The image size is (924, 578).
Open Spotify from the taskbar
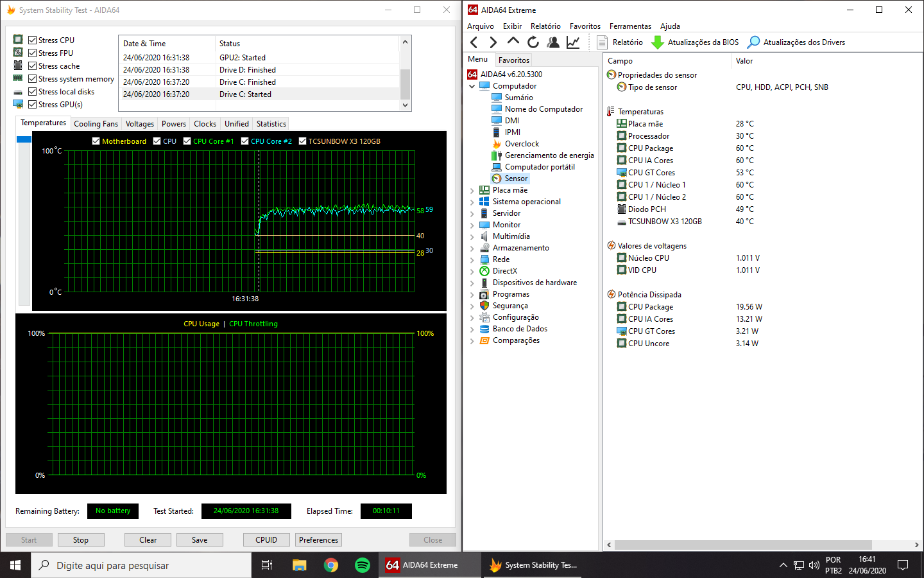click(x=363, y=565)
